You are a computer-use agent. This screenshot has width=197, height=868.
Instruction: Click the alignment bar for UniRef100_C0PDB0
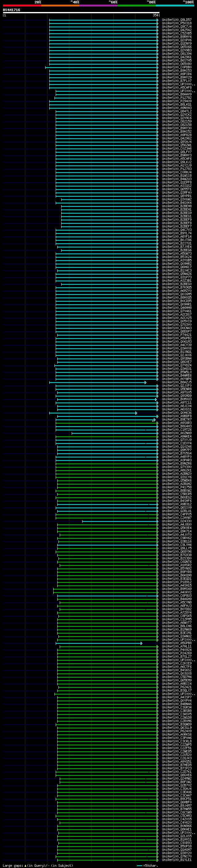click(102, 67)
